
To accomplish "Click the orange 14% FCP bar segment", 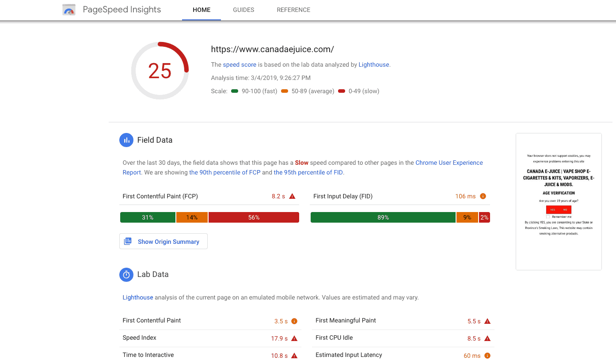I will tap(192, 217).
